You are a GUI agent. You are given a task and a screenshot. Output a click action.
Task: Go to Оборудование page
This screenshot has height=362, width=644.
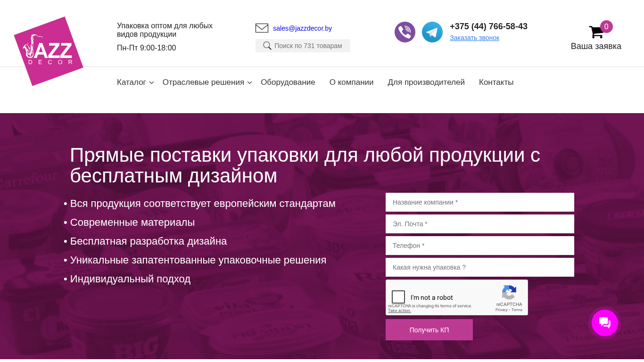(x=288, y=82)
